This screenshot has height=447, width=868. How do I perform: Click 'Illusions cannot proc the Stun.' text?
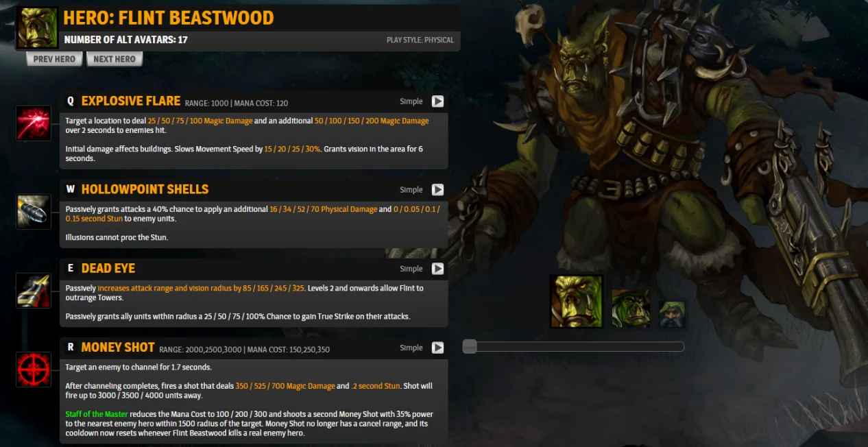pyautogui.click(x=117, y=237)
